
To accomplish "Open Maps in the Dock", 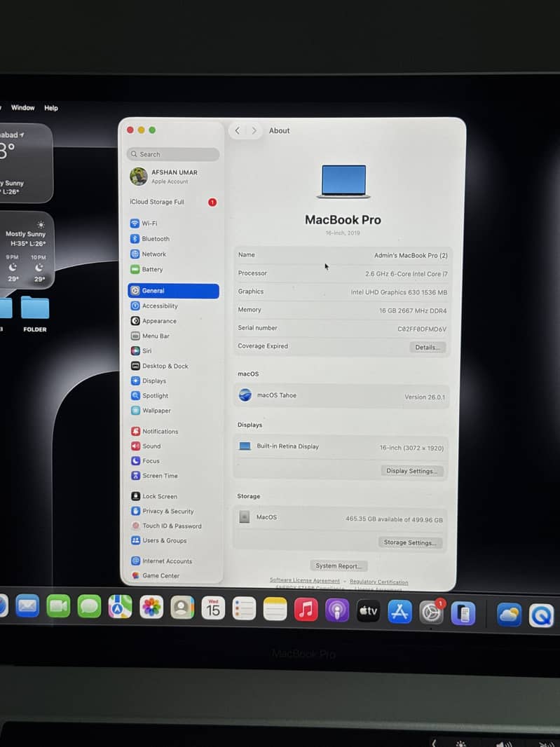I will 120,607.
